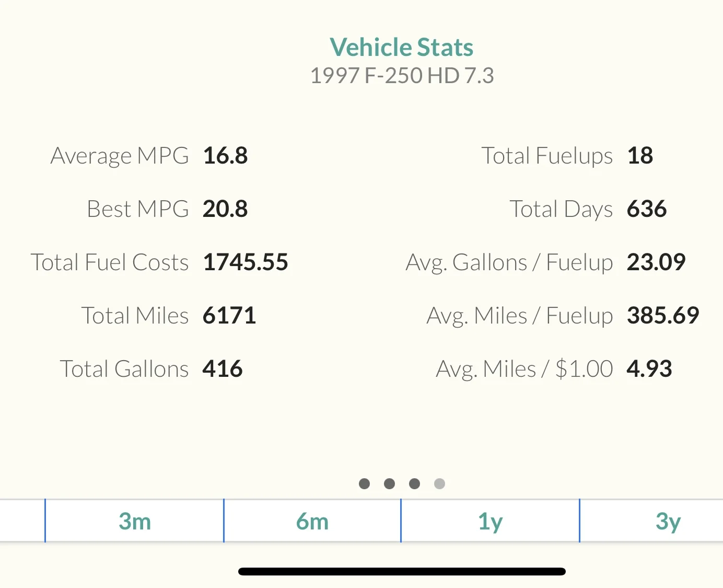Go to fourth light-gray page dot
Viewport: 723px width, 588px height.
[x=439, y=483]
